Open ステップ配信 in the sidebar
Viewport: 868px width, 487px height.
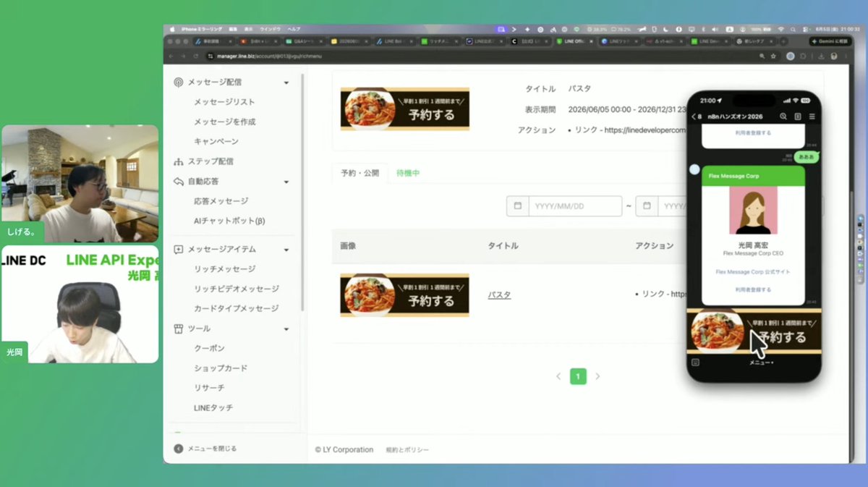210,161
